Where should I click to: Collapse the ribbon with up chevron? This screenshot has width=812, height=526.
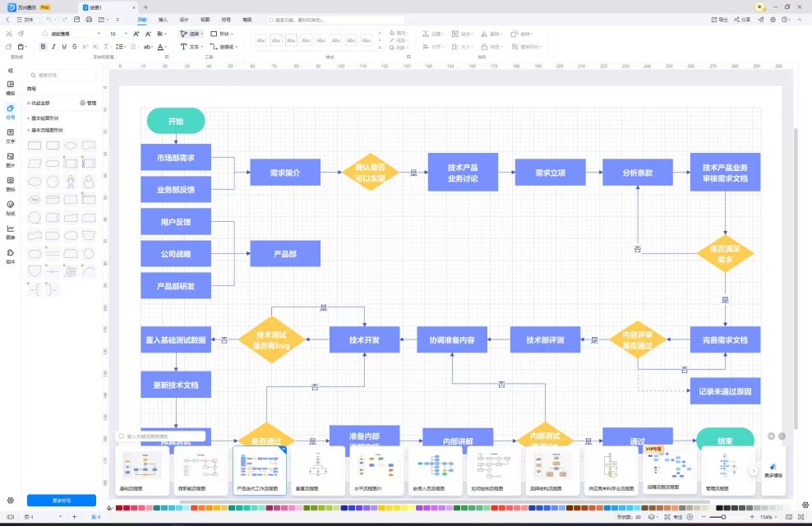coord(800,20)
